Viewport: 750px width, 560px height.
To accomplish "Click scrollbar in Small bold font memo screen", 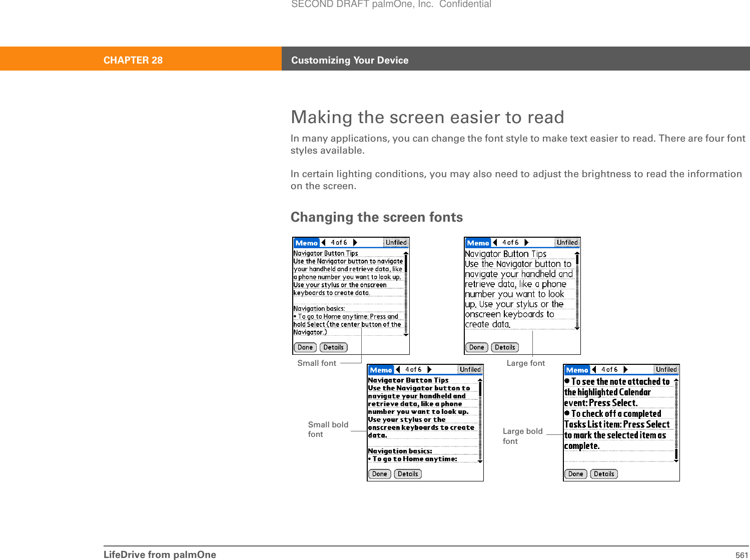I will click(x=480, y=421).
